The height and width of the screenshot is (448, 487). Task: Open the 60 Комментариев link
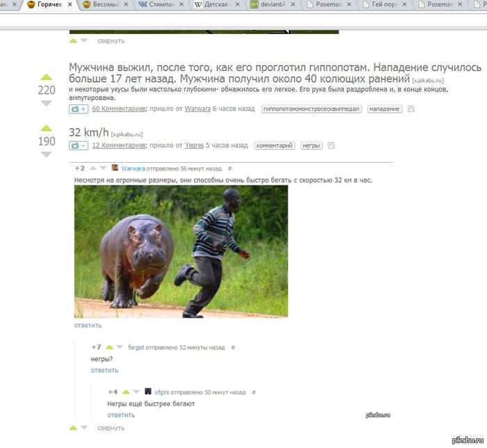click(119, 109)
